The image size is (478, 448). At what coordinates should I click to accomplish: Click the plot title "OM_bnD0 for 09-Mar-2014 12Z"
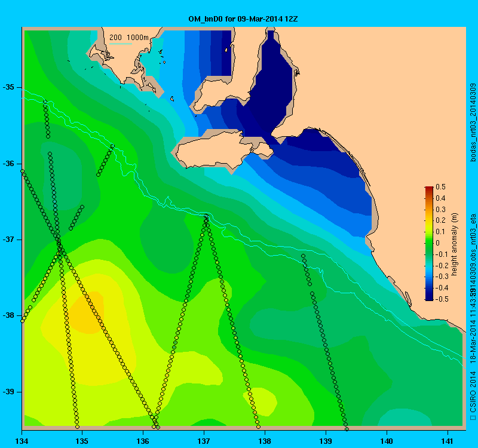pyautogui.click(x=243, y=19)
